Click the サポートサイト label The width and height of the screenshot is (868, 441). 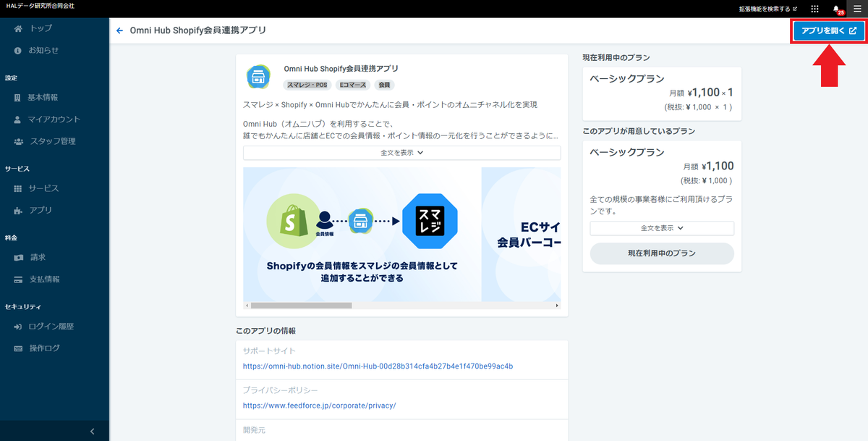pyautogui.click(x=269, y=351)
